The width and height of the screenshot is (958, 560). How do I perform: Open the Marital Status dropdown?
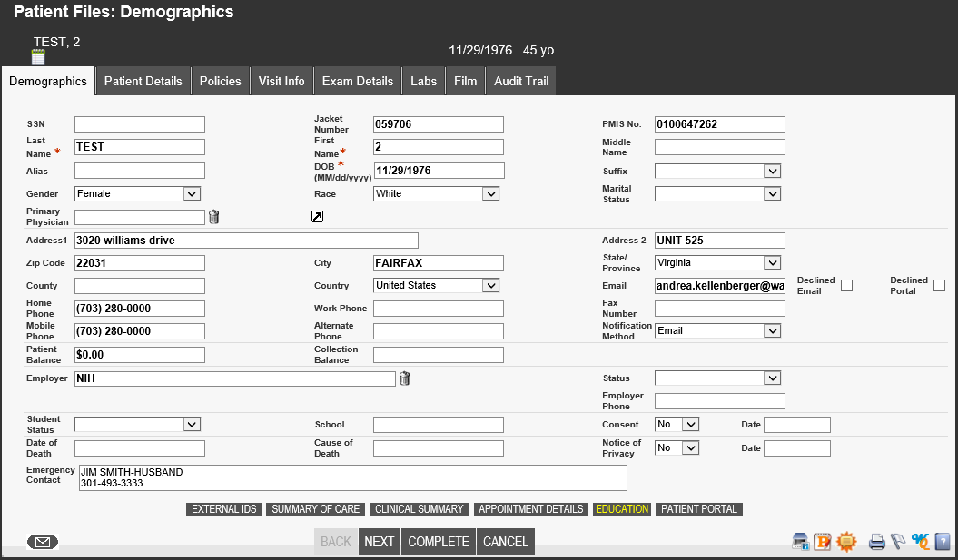click(717, 193)
